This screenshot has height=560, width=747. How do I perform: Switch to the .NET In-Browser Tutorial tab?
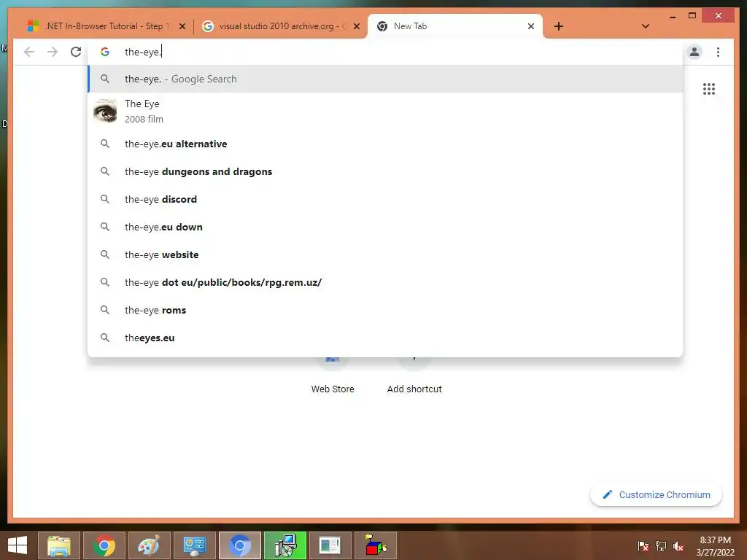(104, 26)
